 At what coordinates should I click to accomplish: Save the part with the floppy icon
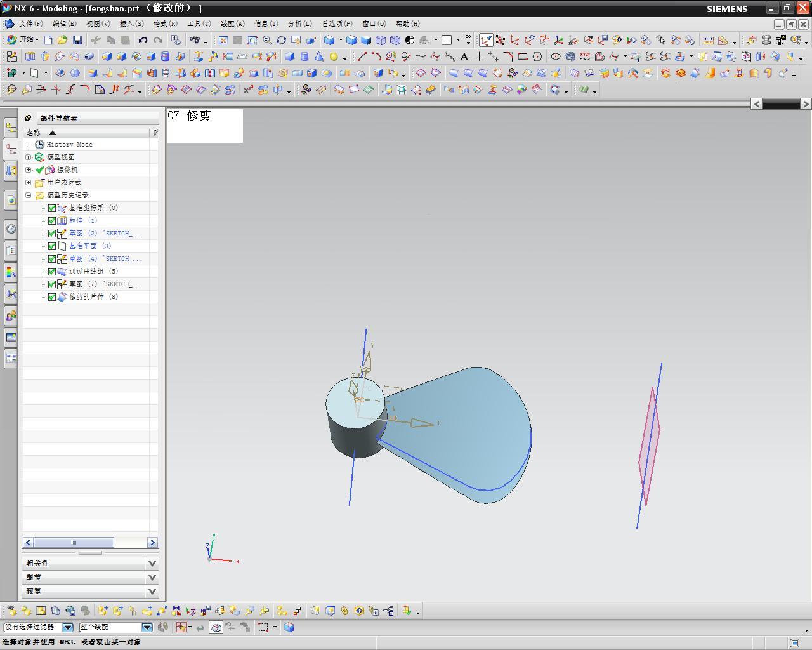point(77,40)
